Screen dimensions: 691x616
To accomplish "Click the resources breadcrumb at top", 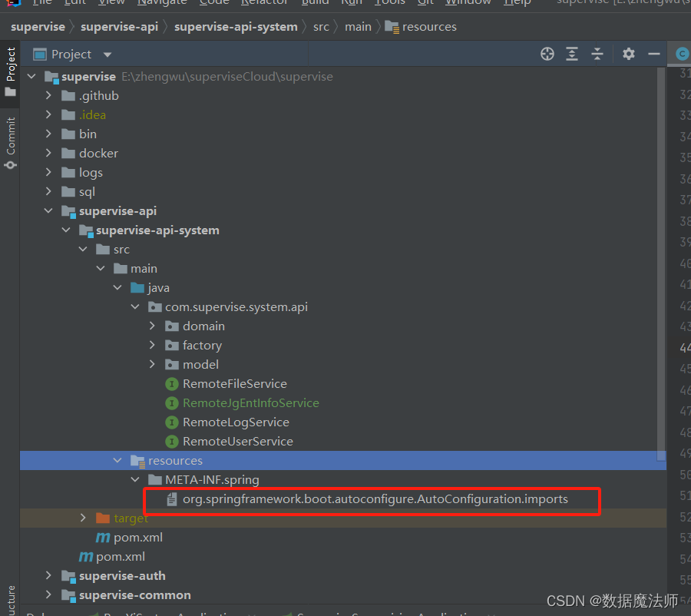I will pos(428,26).
